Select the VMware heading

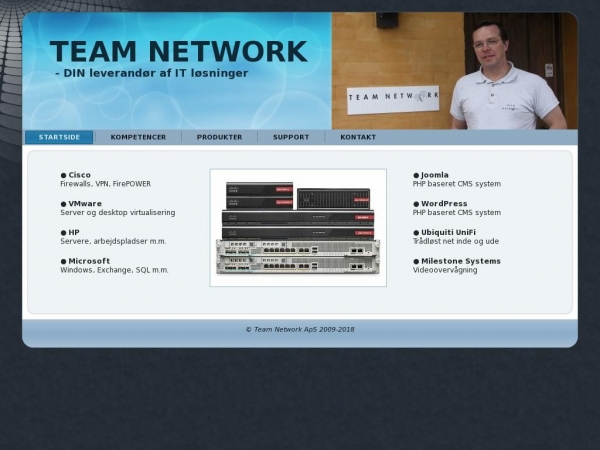(x=85, y=204)
